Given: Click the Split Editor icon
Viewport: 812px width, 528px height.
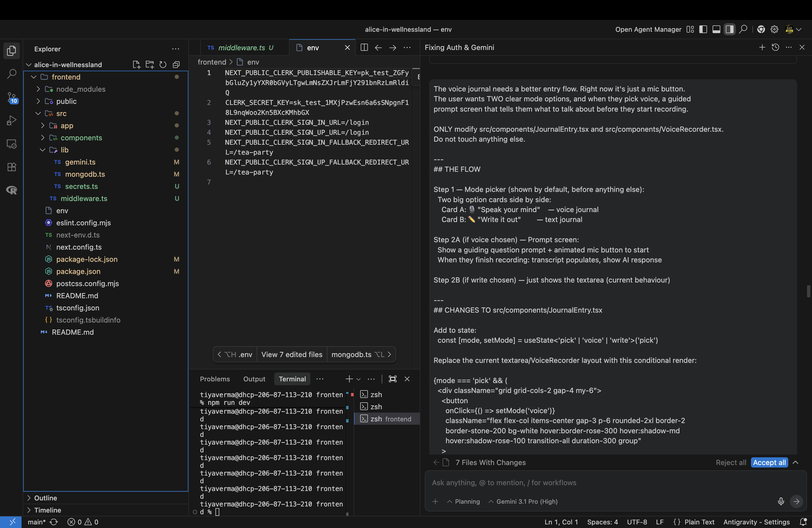Looking at the screenshot, I should pos(364,47).
